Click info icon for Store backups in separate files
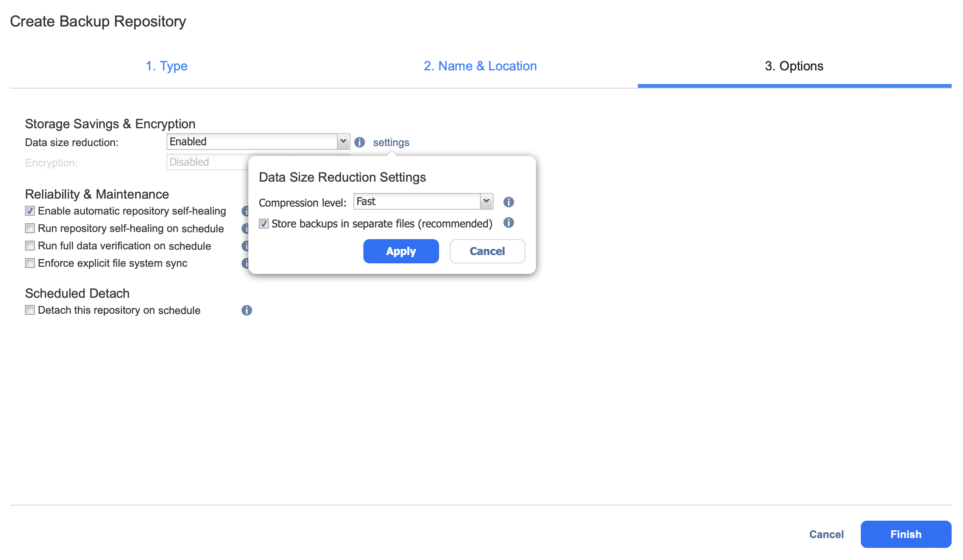 click(x=508, y=223)
